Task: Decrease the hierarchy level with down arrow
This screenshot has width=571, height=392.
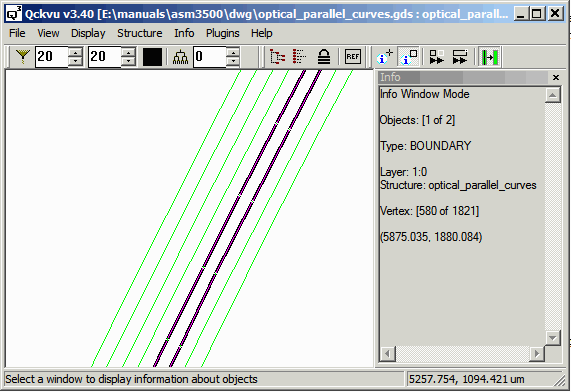Action: 233,62
